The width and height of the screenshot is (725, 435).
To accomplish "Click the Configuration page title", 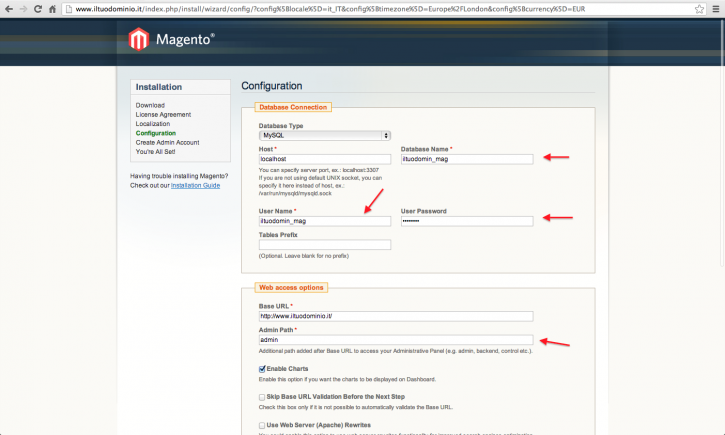I will click(x=272, y=86).
